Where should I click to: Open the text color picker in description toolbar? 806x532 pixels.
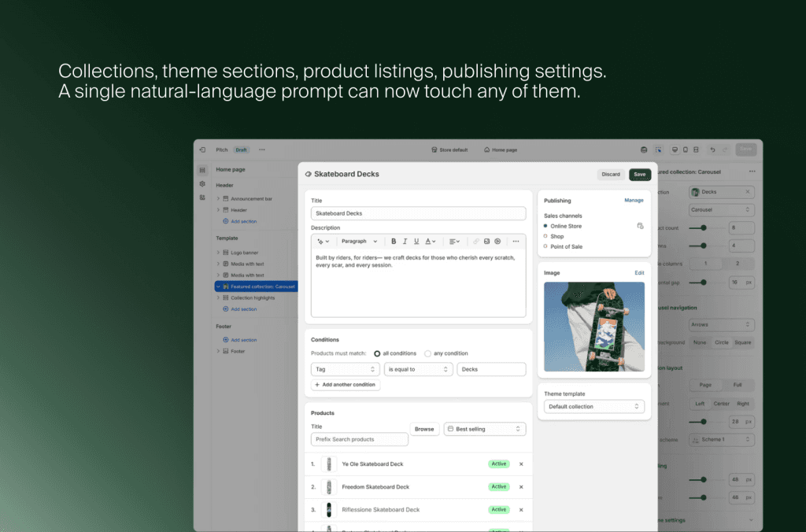click(431, 242)
